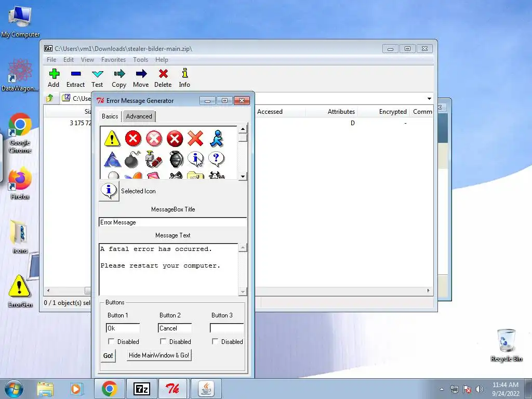
Task: Switch to the Basics tab
Action: (110, 116)
